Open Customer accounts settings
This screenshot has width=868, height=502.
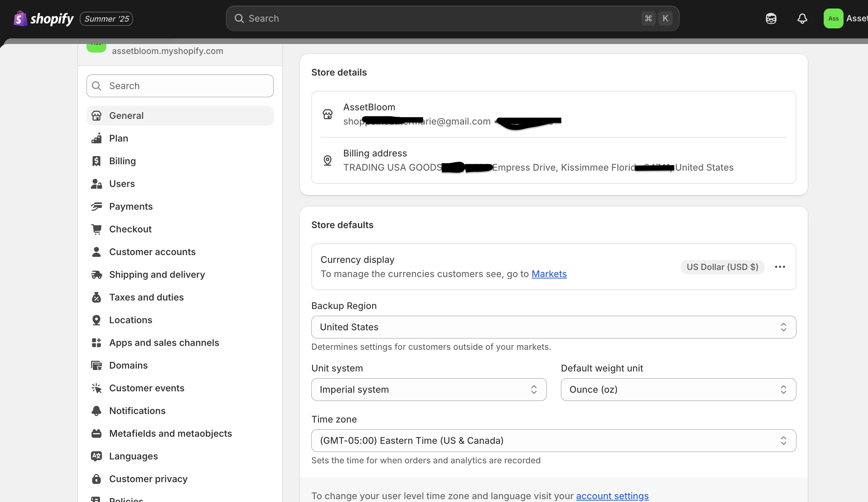tap(180, 252)
